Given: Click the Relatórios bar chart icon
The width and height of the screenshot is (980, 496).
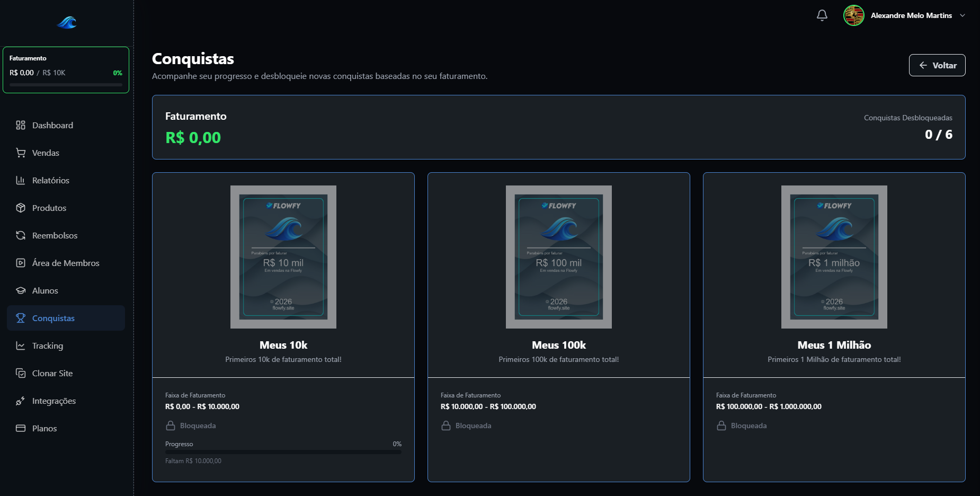Looking at the screenshot, I should click(x=21, y=180).
